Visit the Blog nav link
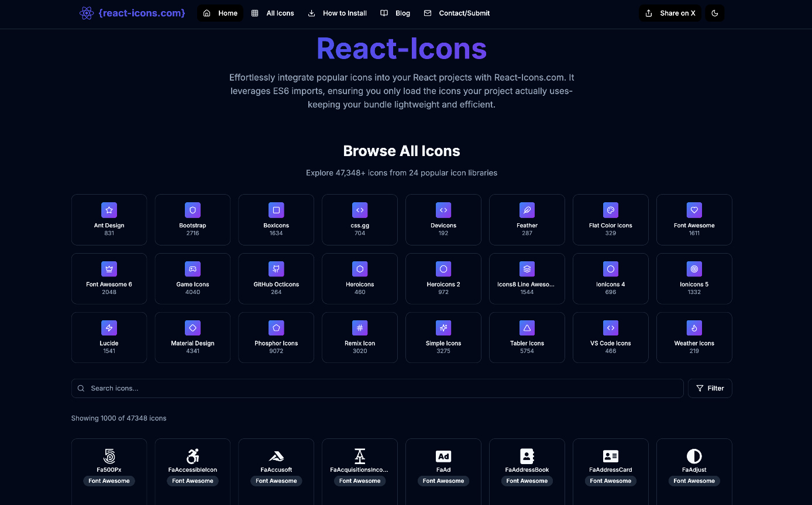 pyautogui.click(x=395, y=13)
